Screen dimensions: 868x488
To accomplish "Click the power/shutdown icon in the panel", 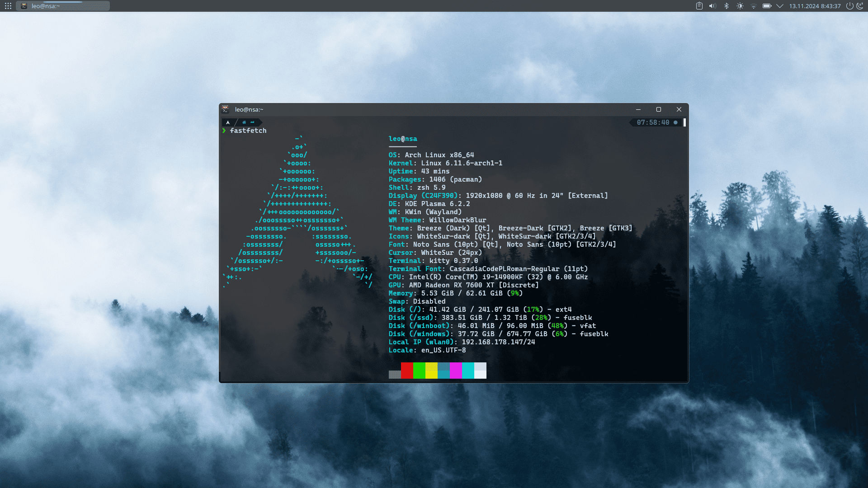I will click(x=849, y=6).
